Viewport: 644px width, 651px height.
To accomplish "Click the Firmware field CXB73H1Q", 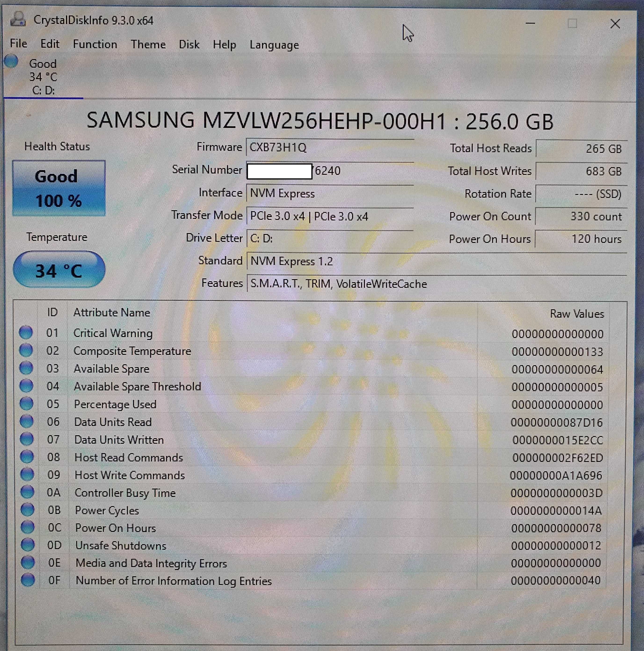I will (330, 147).
